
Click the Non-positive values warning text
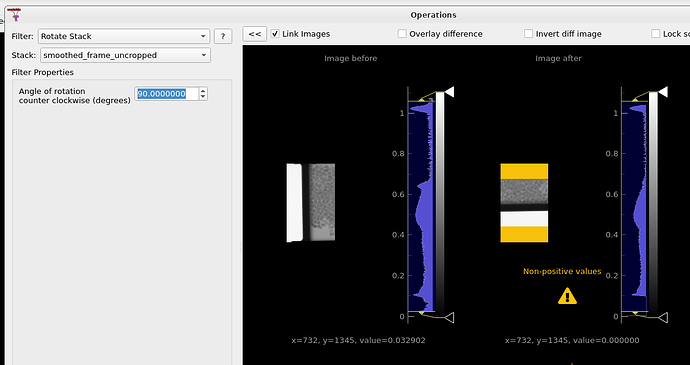(562, 271)
